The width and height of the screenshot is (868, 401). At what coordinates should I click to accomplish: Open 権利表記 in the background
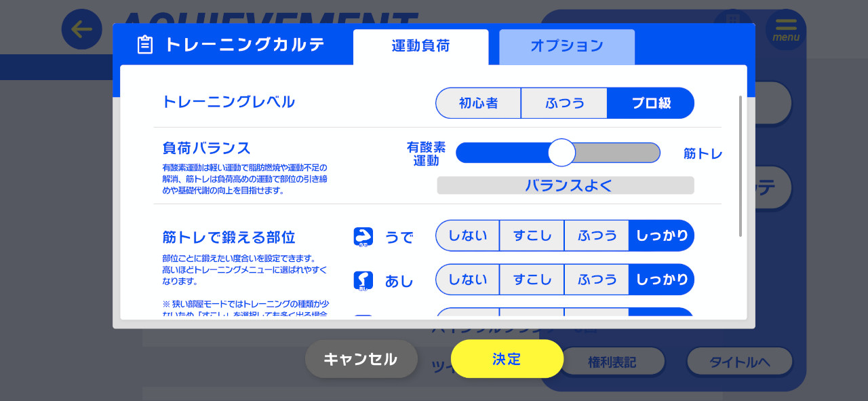[x=612, y=362]
